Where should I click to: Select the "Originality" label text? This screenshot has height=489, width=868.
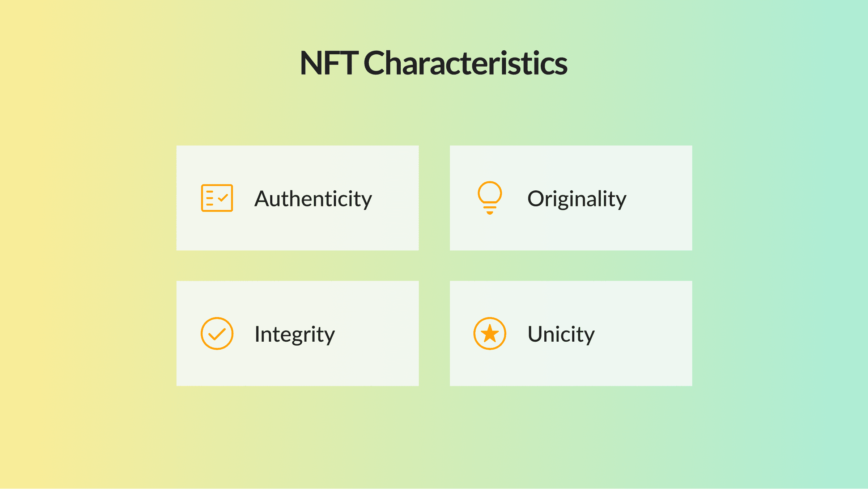(x=576, y=199)
